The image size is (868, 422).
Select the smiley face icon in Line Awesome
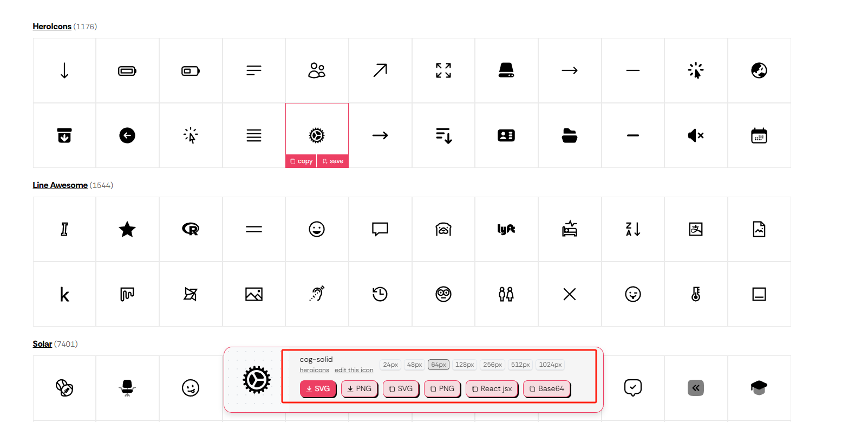tap(317, 229)
